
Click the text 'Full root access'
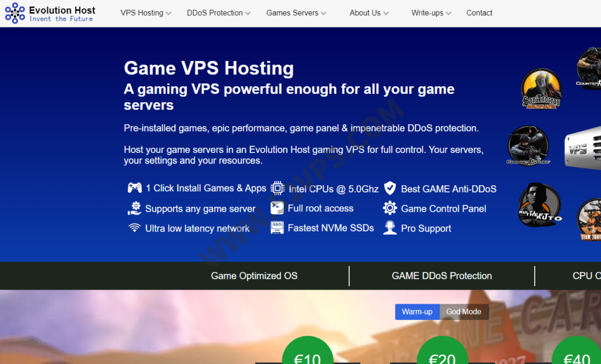pos(320,208)
